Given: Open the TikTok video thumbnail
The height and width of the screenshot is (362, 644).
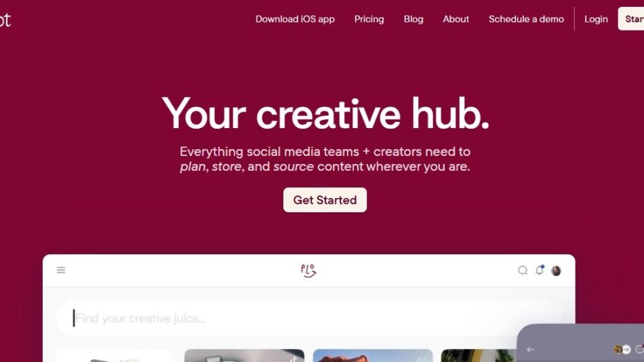Looking at the screenshot, I should pyautogui.click(x=244, y=355).
